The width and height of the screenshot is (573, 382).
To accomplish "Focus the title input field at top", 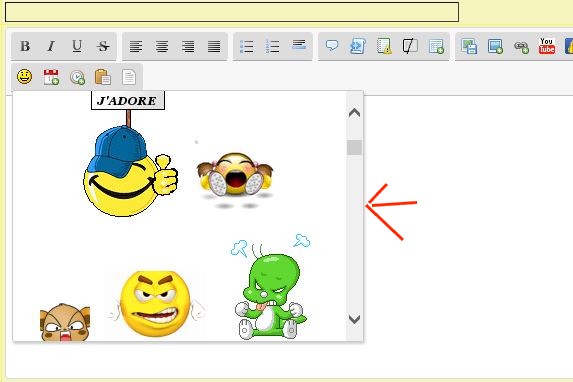I will click(232, 12).
